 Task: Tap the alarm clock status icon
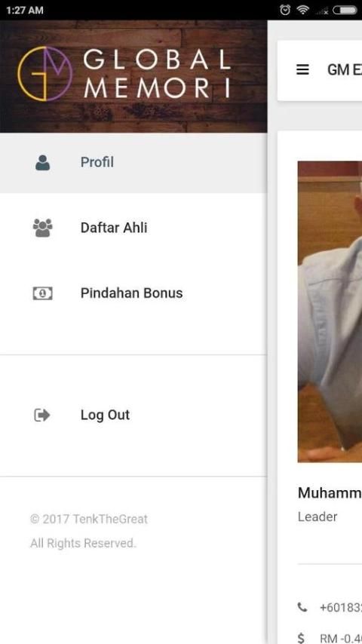tap(284, 10)
